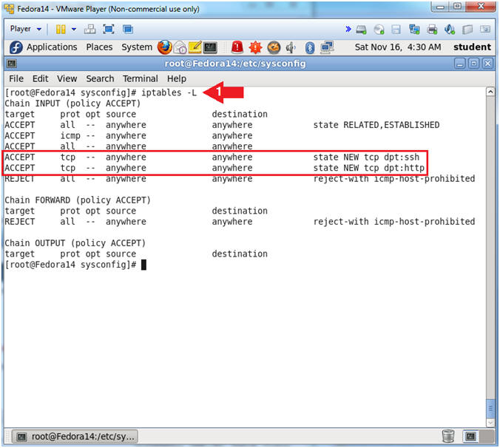Minimize the terminal window

[459, 64]
